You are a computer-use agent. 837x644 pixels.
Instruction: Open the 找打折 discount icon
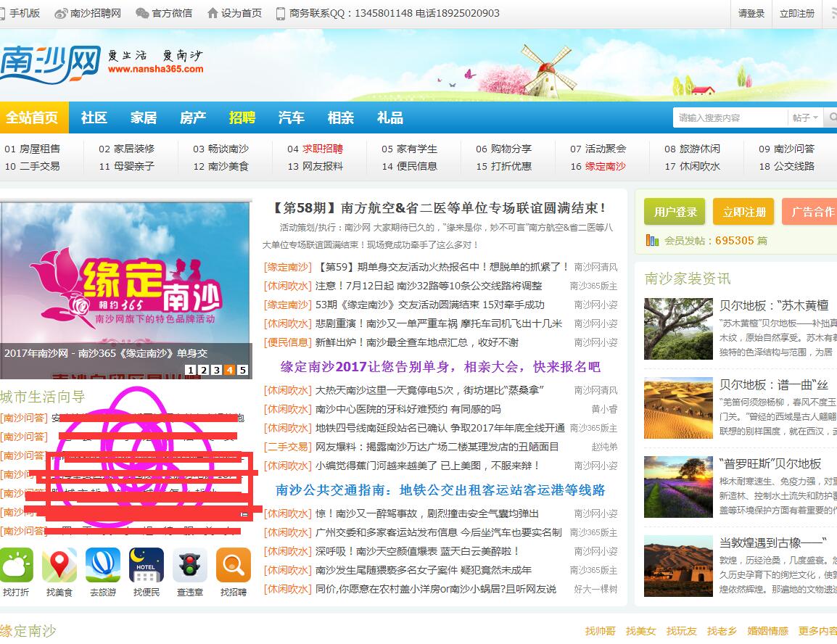point(16,565)
